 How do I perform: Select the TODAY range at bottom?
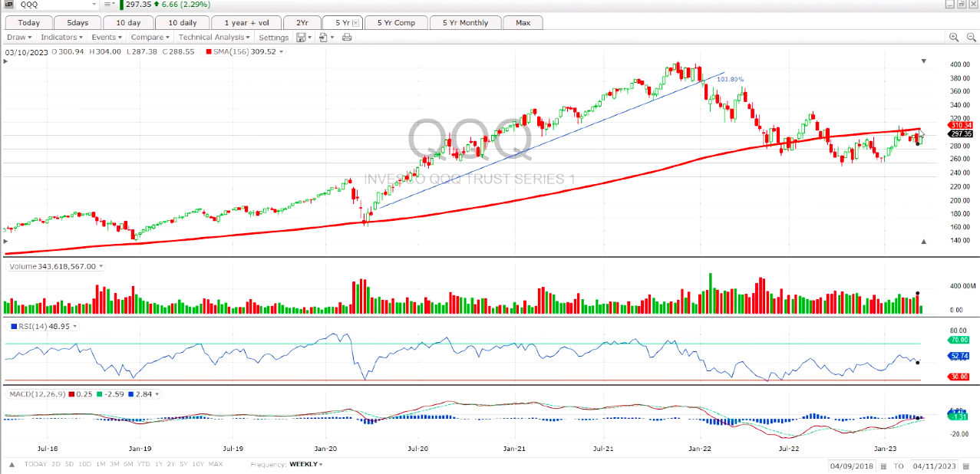[35, 464]
